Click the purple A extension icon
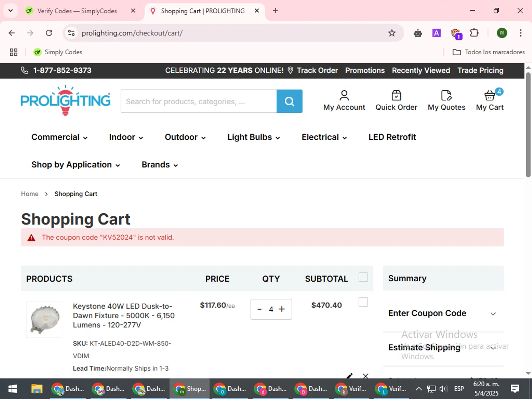This screenshot has width=532, height=399. coord(436,33)
